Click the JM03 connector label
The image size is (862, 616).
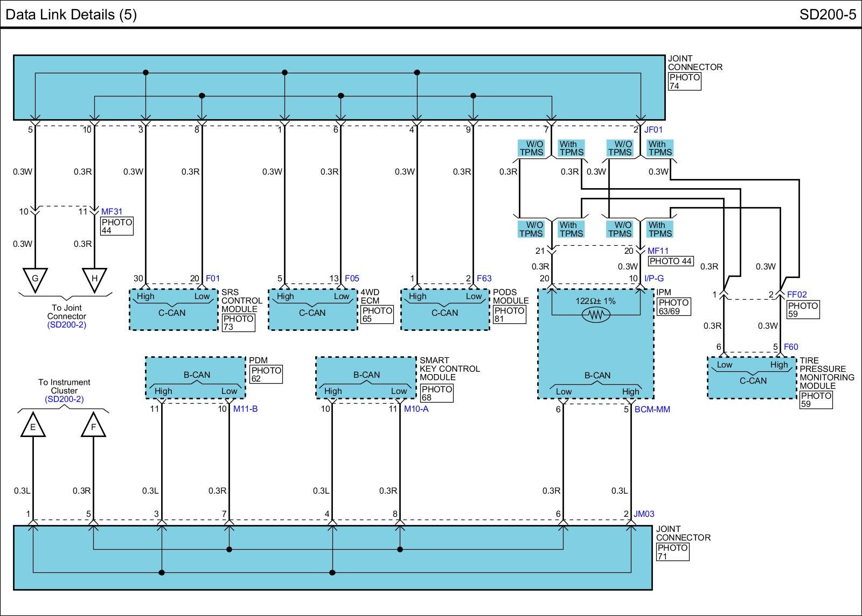[644, 514]
